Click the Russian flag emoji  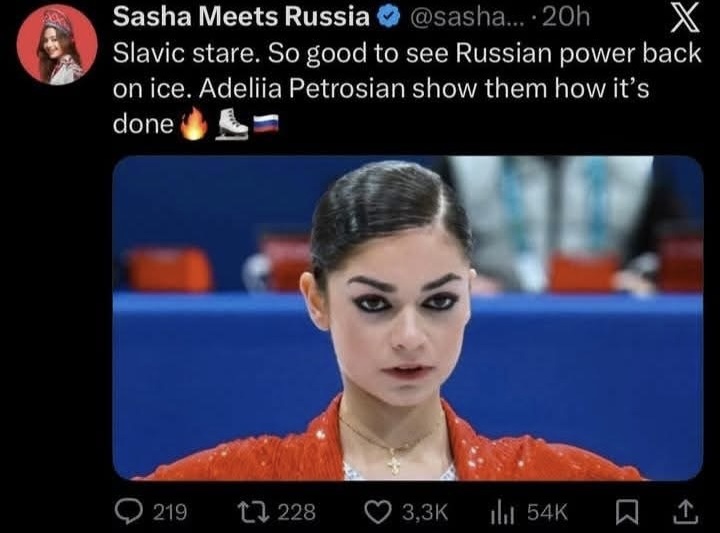tap(266, 123)
